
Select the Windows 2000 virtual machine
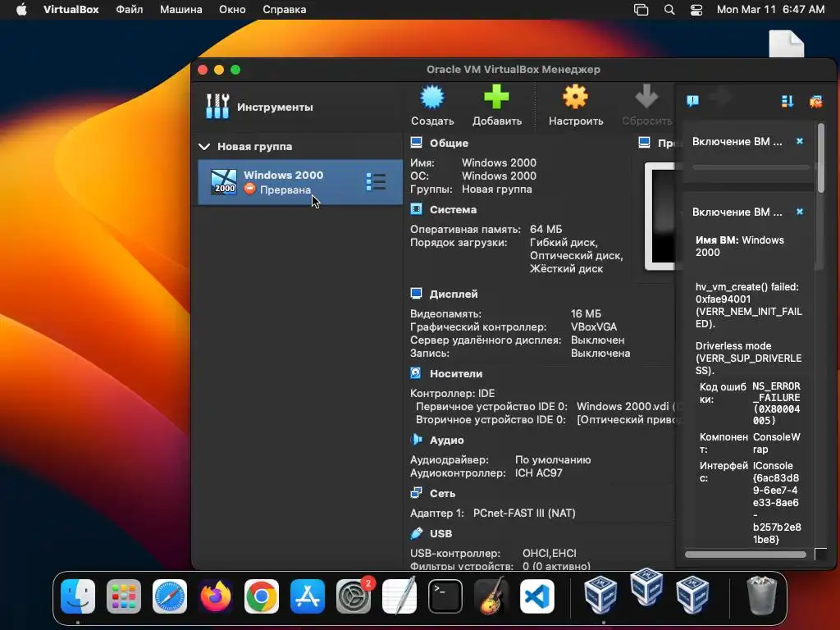(x=300, y=182)
